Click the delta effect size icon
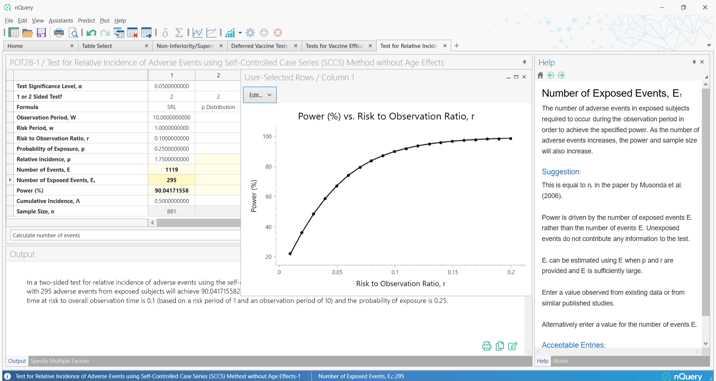716x381 pixels. point(165,32)
